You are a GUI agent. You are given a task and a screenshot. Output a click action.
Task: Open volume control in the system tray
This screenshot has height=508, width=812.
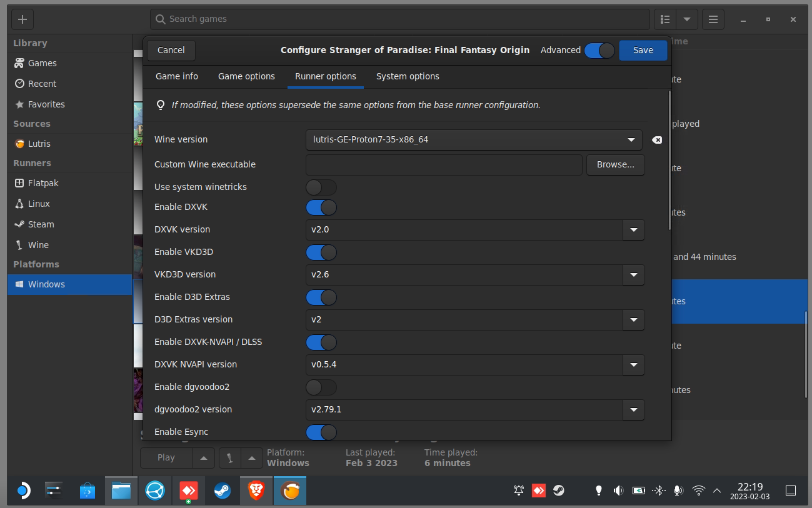pos(618,491)
